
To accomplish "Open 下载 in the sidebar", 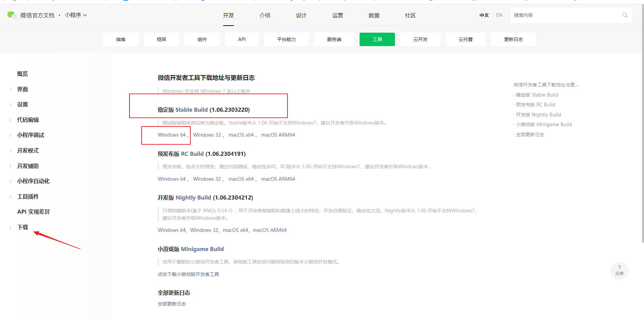I will 23,227.
